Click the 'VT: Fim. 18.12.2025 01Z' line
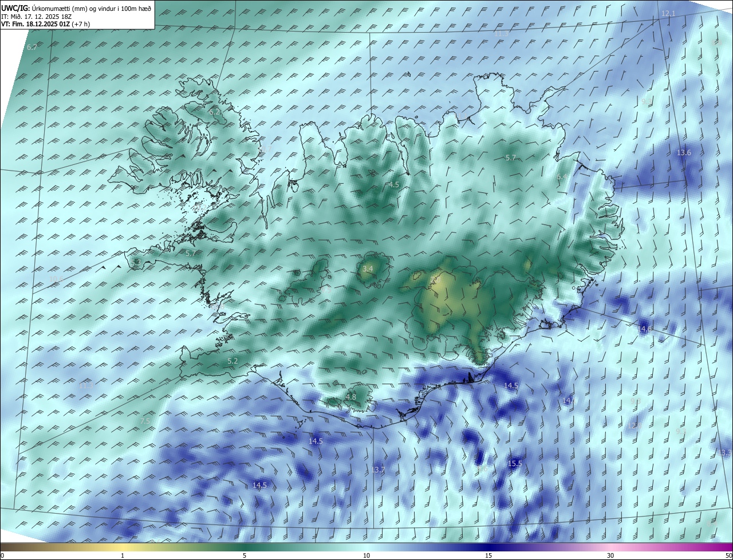733x560 pixels. tap(46, 24)
